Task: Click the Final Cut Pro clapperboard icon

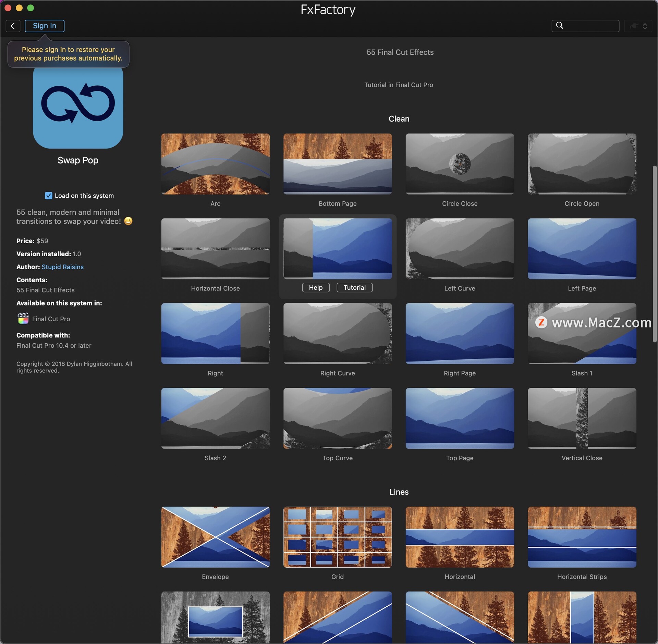Action: point(23,319)
